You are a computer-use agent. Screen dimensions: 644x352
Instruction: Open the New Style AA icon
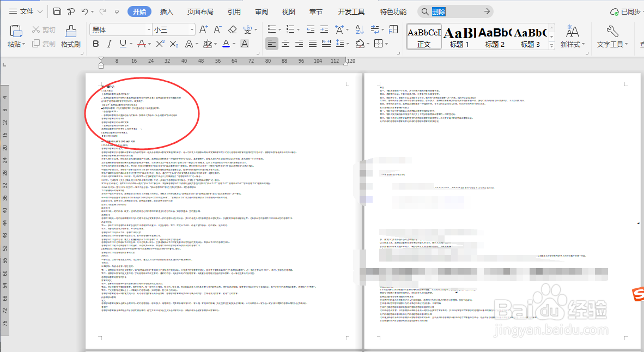(x=572, y=32)
